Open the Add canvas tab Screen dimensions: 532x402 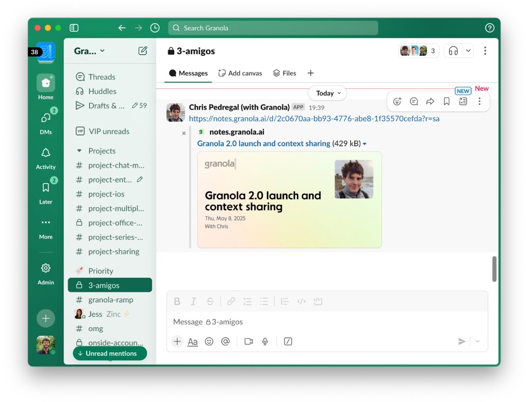pos(240,73)
